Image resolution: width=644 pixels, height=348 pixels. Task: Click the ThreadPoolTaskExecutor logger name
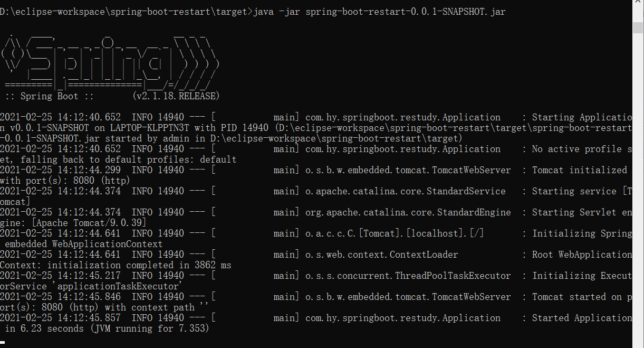[408, 276]
